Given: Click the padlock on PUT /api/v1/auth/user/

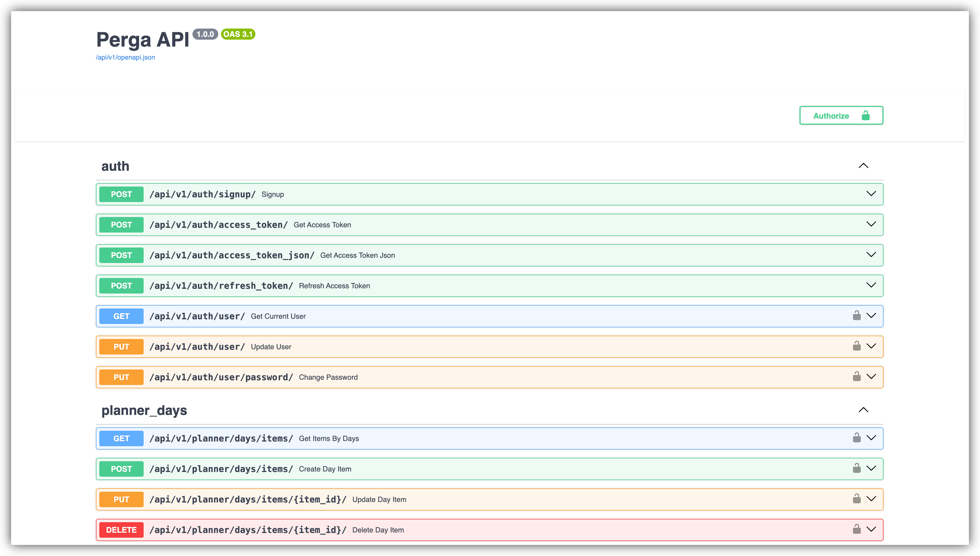Looking at the screenshot, I should click(857, 346).
